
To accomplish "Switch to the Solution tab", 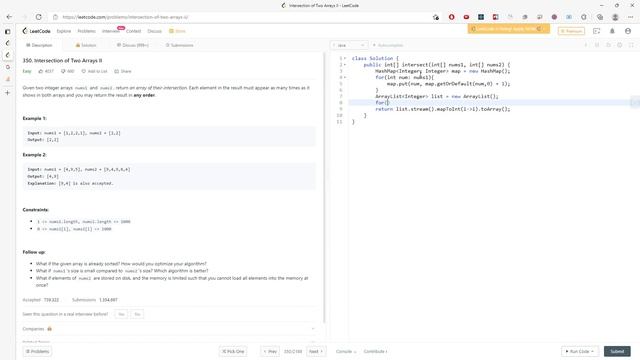I will (x=86, y=45).
